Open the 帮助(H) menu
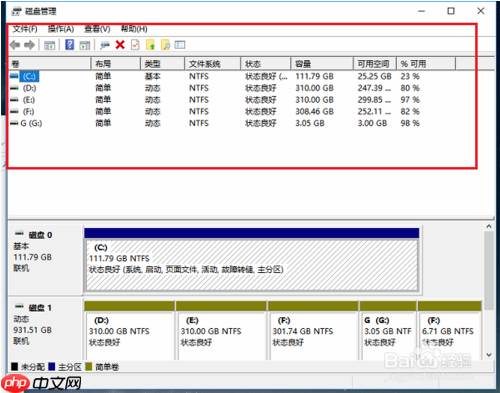 pyautogui.click(x=134, y=29)
